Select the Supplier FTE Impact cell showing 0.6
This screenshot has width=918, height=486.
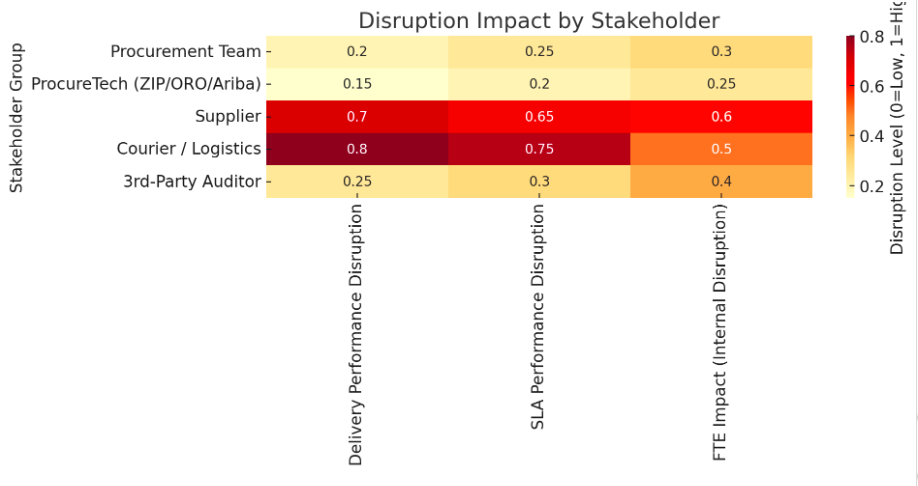pos(721,117)
